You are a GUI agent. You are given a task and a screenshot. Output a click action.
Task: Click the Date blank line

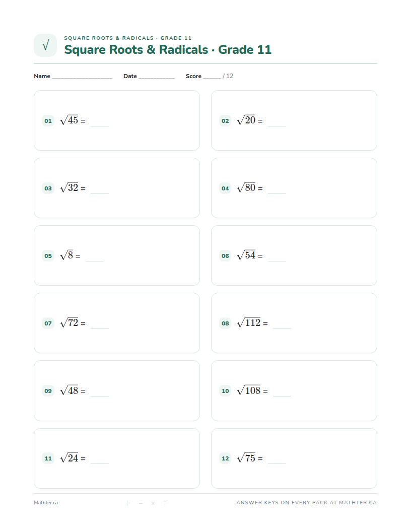(156, 77)
